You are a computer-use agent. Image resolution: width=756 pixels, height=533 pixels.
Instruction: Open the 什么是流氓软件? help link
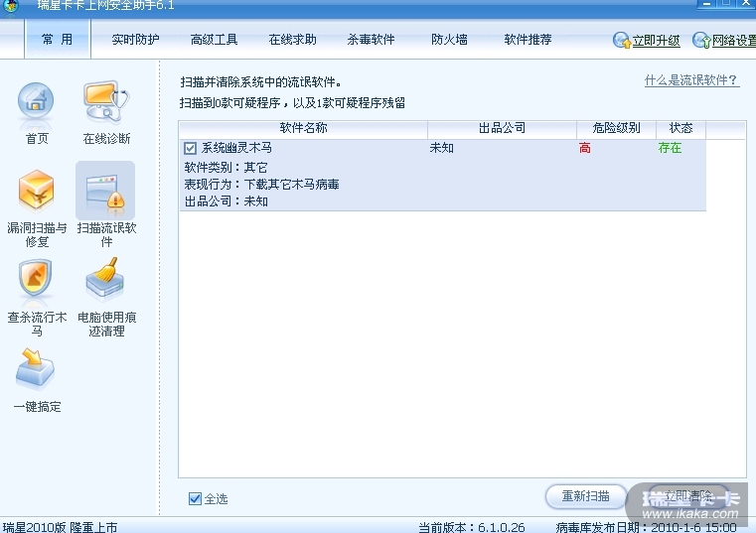(691, 80)
